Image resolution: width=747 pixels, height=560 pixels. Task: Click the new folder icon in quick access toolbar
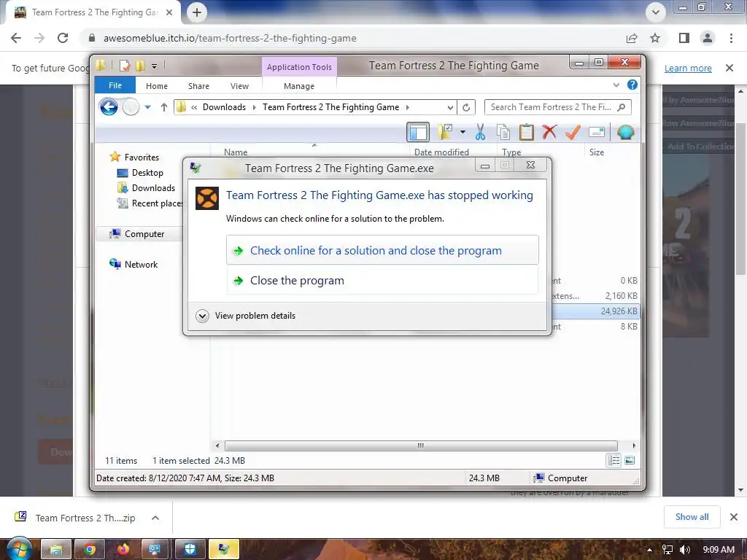(140, 66)
